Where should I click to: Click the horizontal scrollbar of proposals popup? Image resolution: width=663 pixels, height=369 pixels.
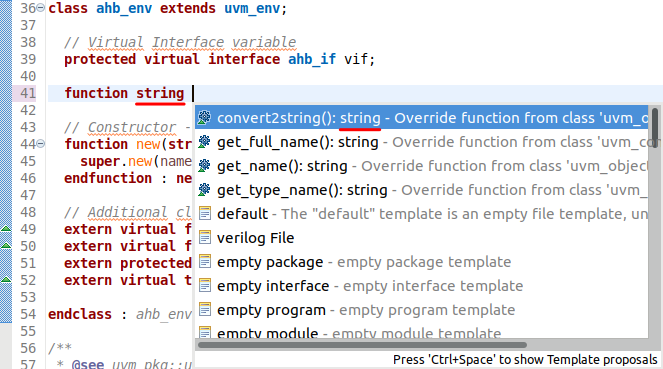(x=362, y=345)
